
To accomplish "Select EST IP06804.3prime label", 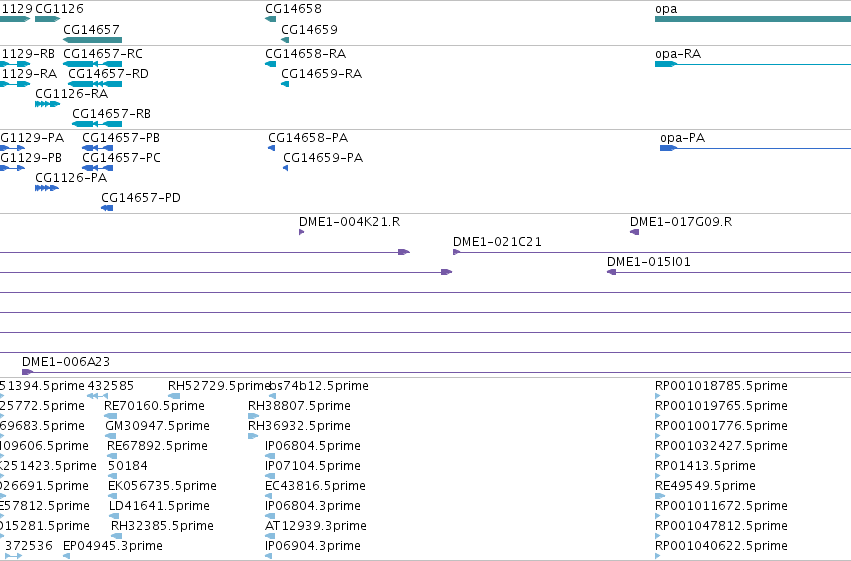I will pyautogui.click(x=313, y=506).
